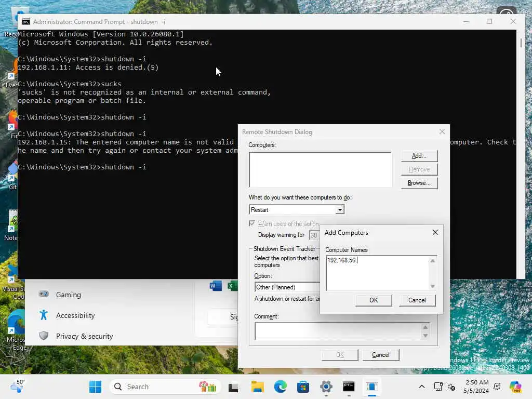532x399 pixels.
Task: Click the Add... button in Remote Shutdown Dialog
Action: 419,156
